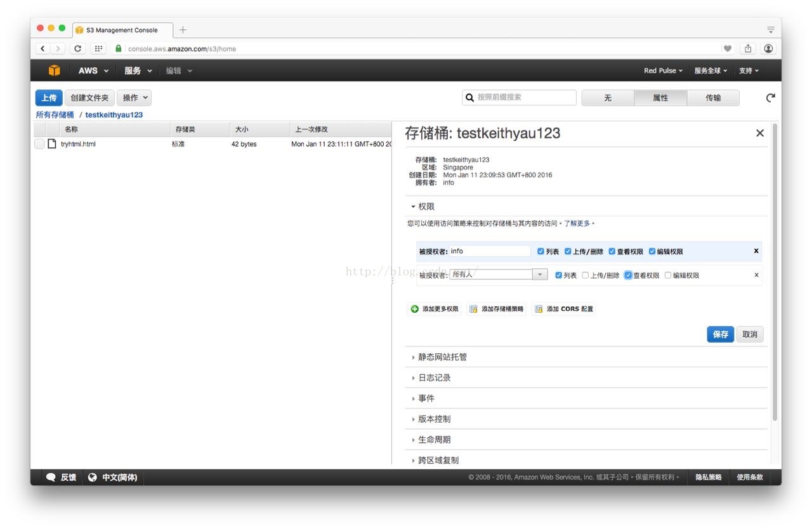This screenshot has height=529, width=812.
Task: Open the 服务 menu
Action: [138, 70]
